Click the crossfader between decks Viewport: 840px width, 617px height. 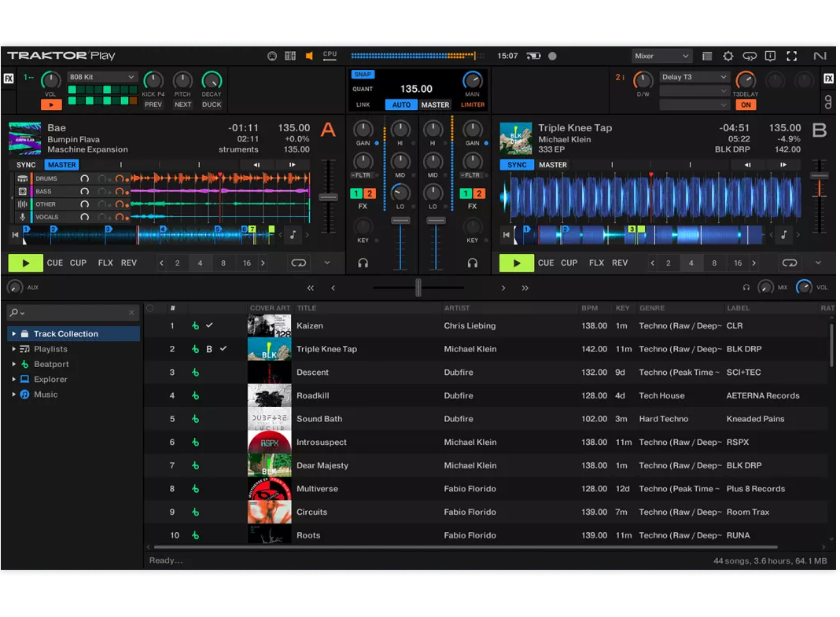(x=417, y=288)
